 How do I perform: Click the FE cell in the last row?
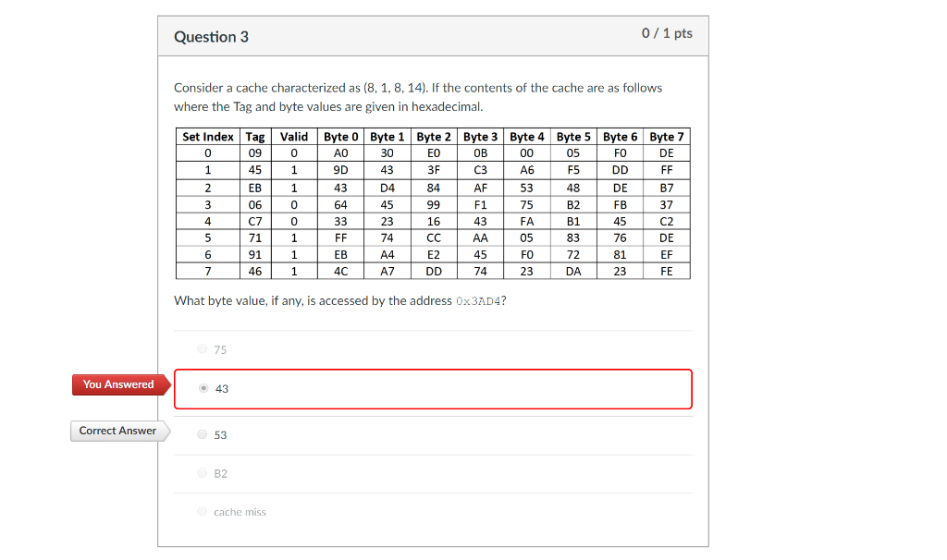(x=667, y=271)
